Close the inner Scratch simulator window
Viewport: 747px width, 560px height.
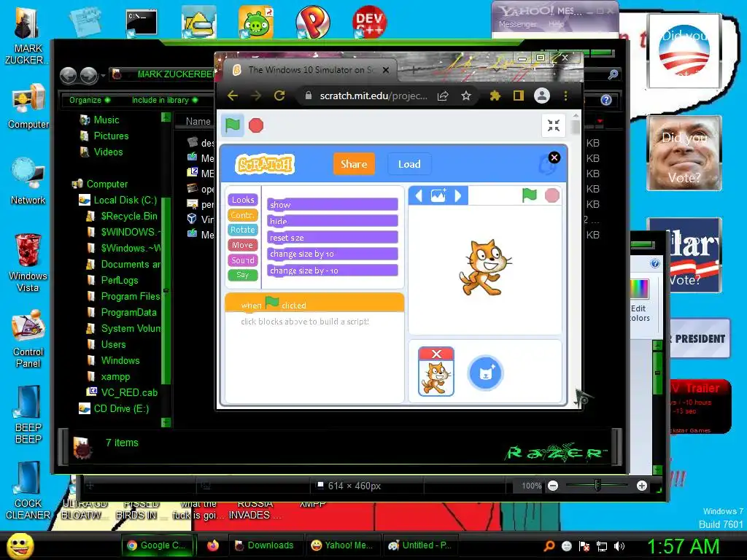(x=554, y=157)
